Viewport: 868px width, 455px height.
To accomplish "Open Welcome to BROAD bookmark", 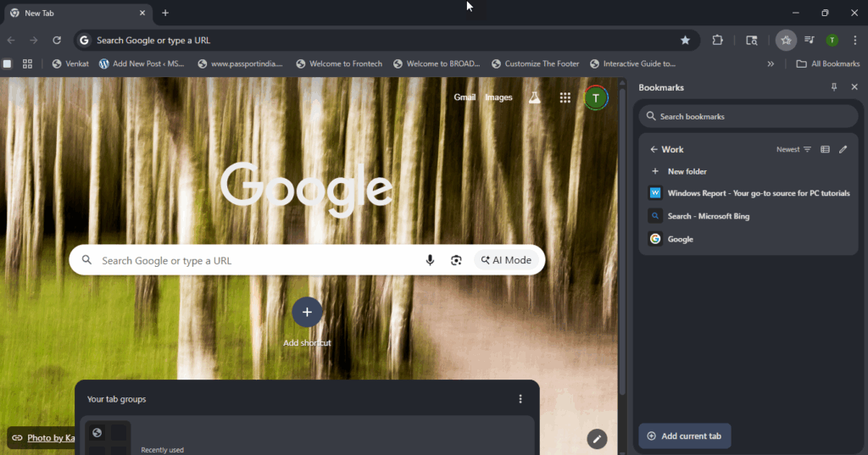I will coord(437,64).
